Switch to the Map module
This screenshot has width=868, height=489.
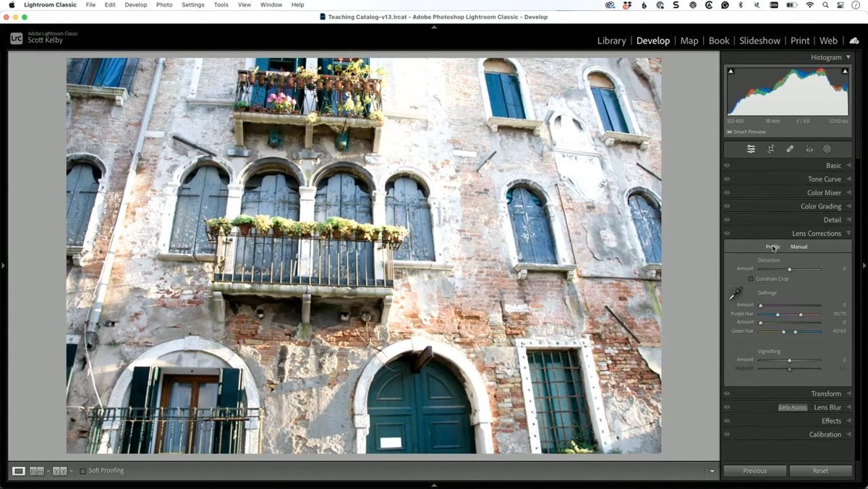(x=689, y=41)
